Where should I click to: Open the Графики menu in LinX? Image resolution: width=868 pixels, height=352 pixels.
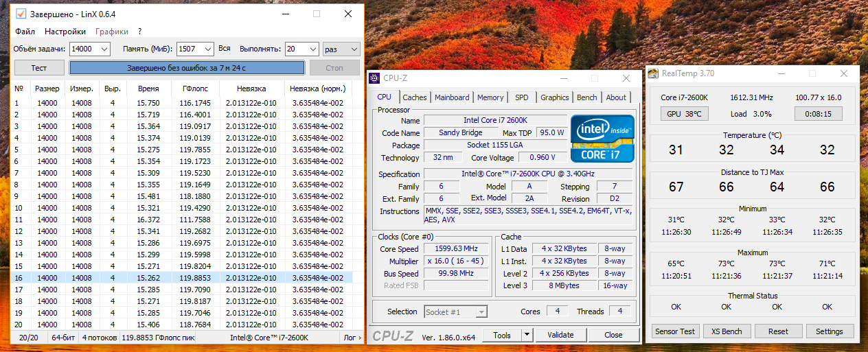(x=112, y=31)
